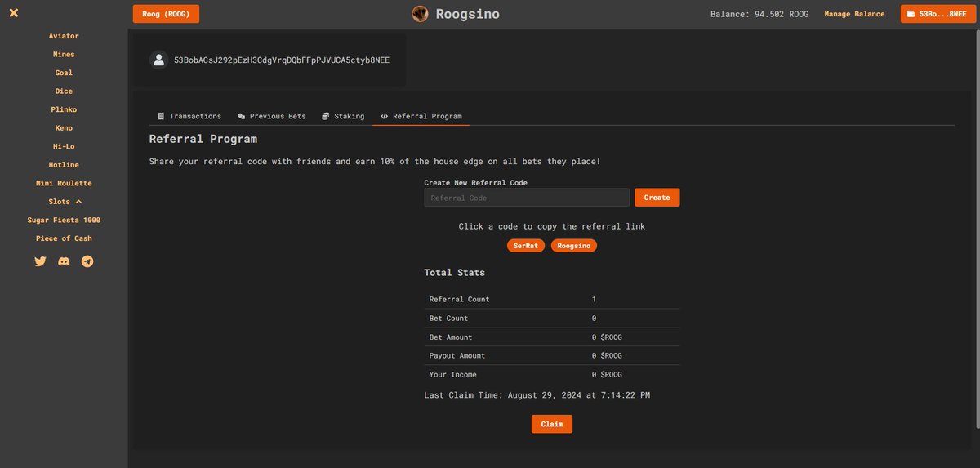
Task: Click the Bet Count row label
Action: (449, 319)
